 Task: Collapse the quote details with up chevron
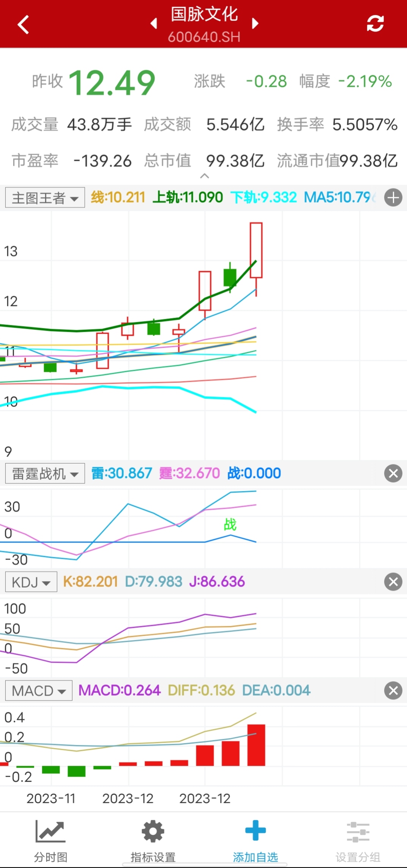(x=204, y=176)
